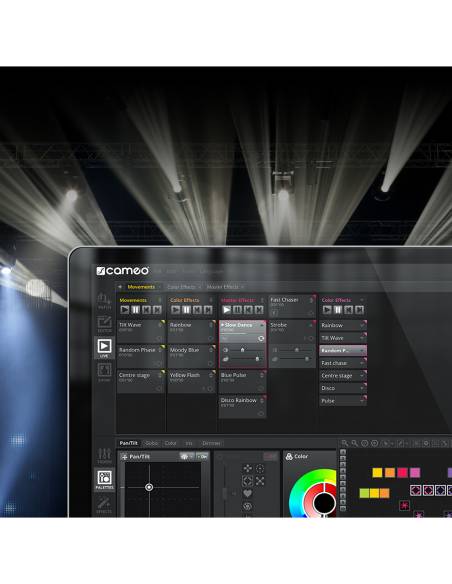This screenshot has width=452, height=584.
Task: Switch to the Iris palette tab
Action: (x=189, y=443)
